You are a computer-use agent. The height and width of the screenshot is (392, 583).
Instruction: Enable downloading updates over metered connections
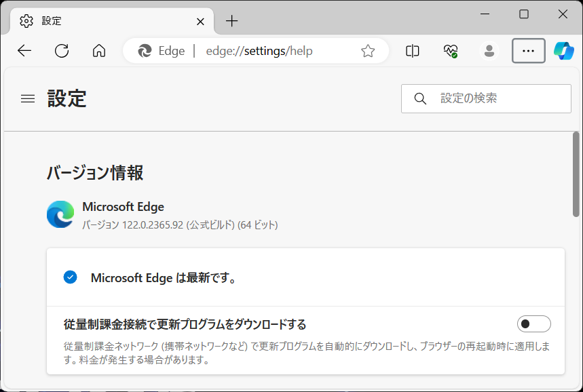(x=534, y=324)
